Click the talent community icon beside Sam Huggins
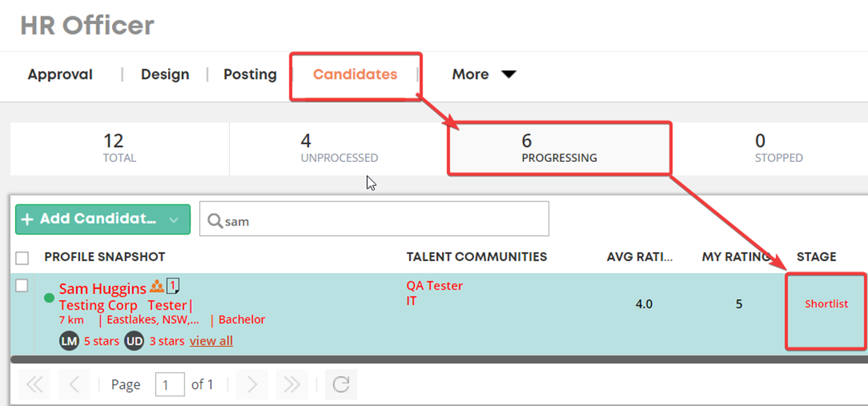Viewport: 868px width, 406px height. pos(157,287)
